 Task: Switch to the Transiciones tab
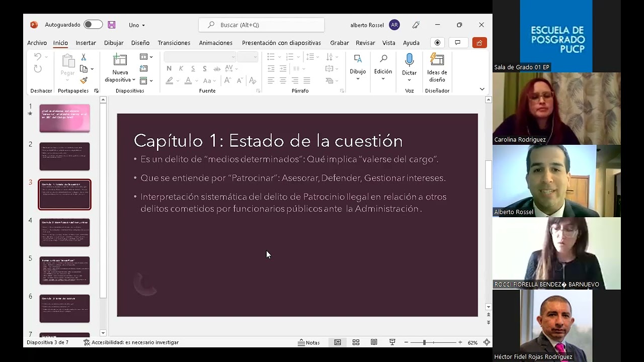(174, 43)
